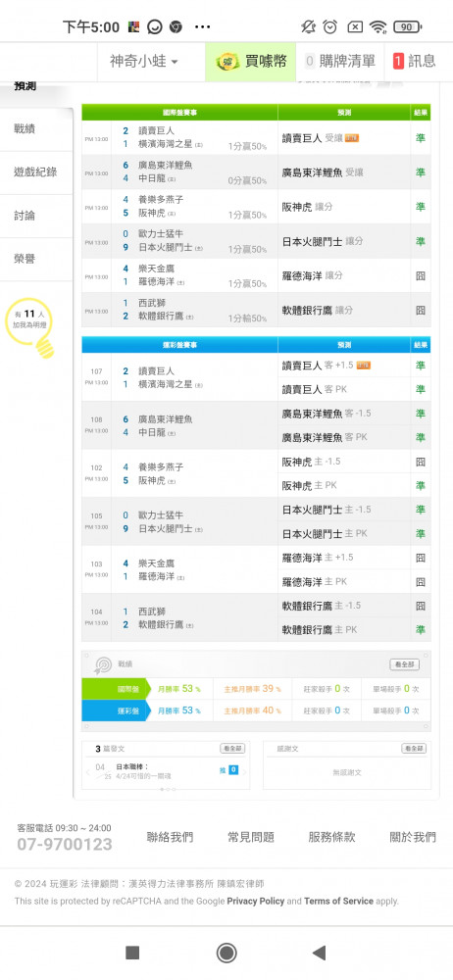
Task: Click 廣島東洋鯉魚 受讓 prediction
Action: click(323, 172)
